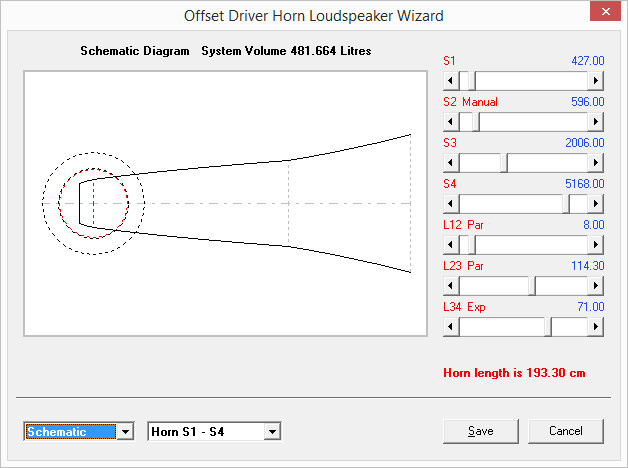Click the left arrow of the S2 Manual slider
The height and width of the screenshot is (468, 628).
coord(451,121)
